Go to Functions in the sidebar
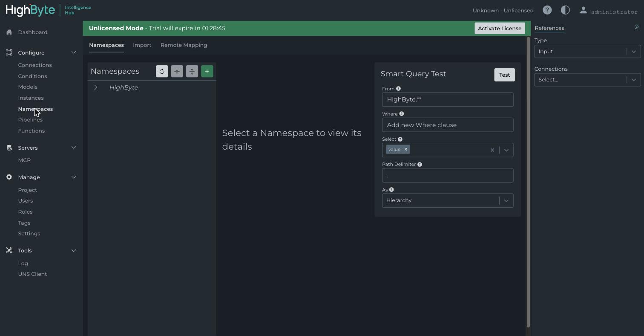Screen dimensions: 644x336 pos(32,131)
